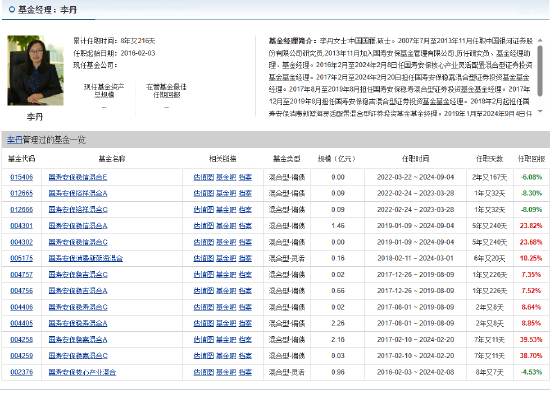This screenshot has height=394, width=550.
Task: Open fund code link 004301
Action: (21, 226)
